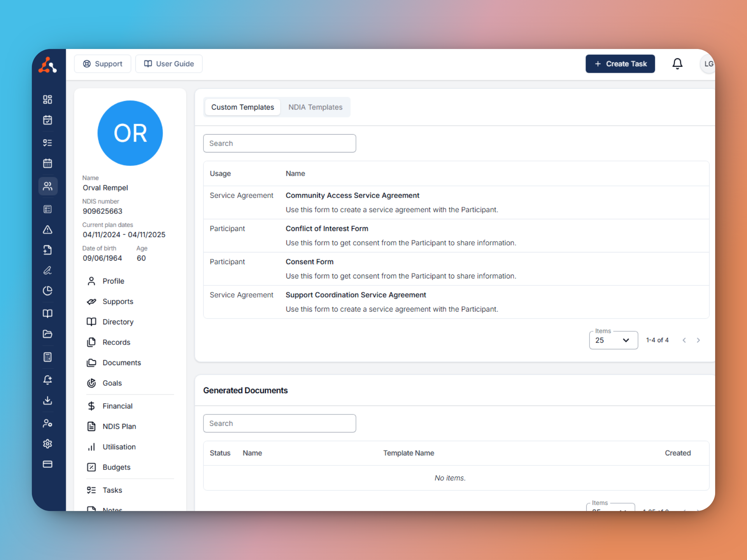Go to next page of templates
Viewport: 747px width, 560px height.
click(x=698, y=340)
